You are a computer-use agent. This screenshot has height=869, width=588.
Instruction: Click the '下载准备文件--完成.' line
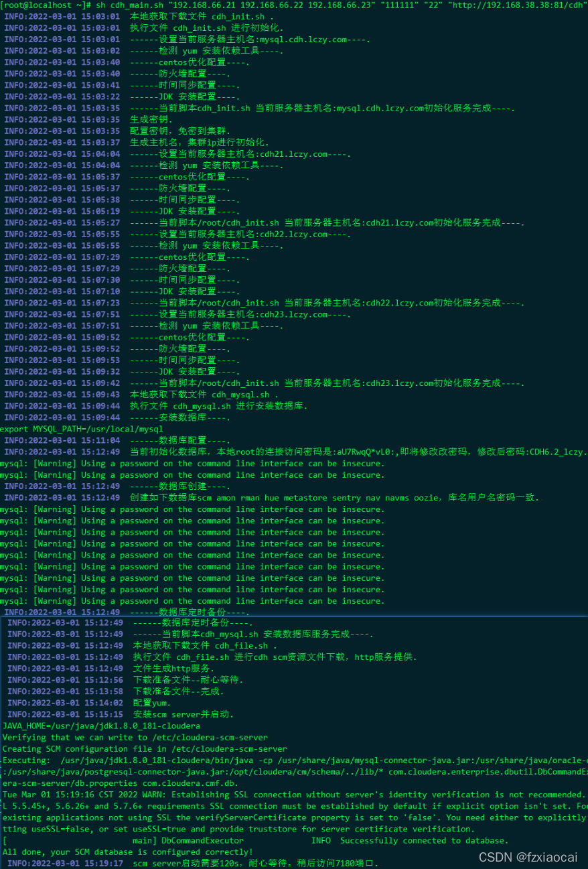point(116,691)
